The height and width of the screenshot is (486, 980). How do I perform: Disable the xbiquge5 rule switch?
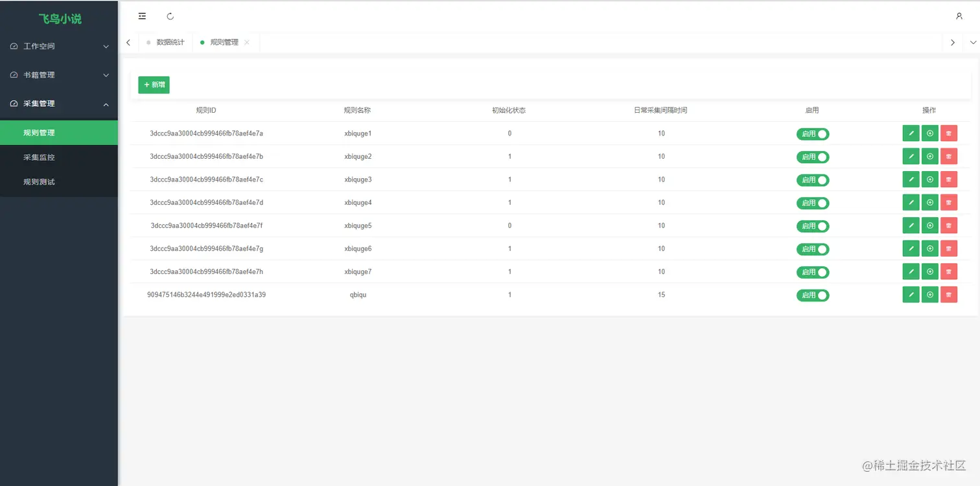pos(813,226)
